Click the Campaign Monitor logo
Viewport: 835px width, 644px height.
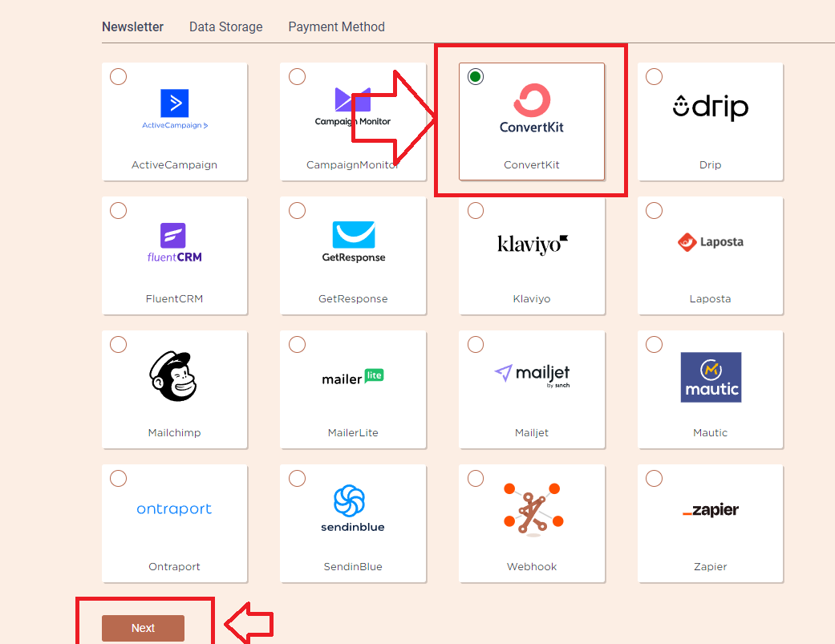pyautogui.click(x=353, y=107)
